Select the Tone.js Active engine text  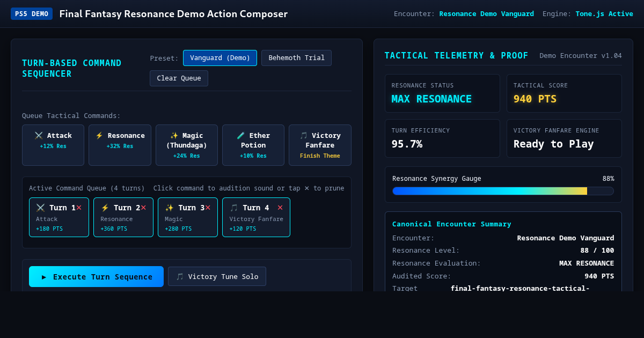point(604,14)
